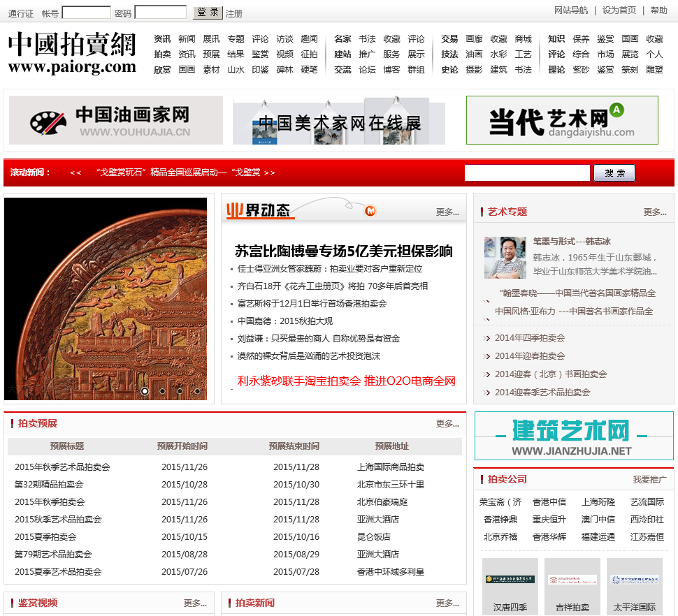The height and width of the screenshot is (616, 678).
Task: Click chevron beside 2014年迎春拍卖会
Action: (487, 356)
